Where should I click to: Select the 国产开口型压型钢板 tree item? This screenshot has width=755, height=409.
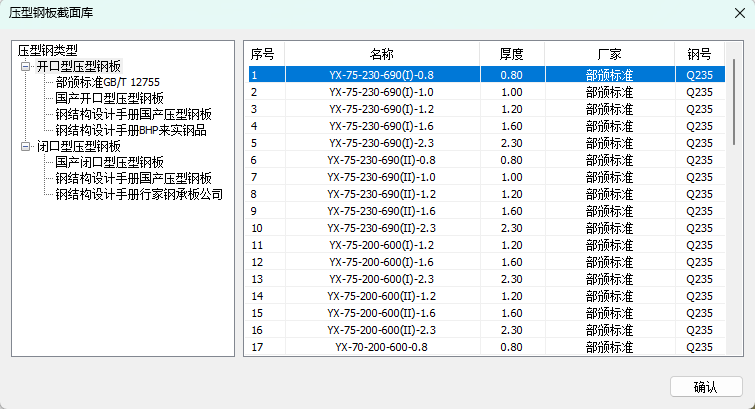tap(110, 98)
